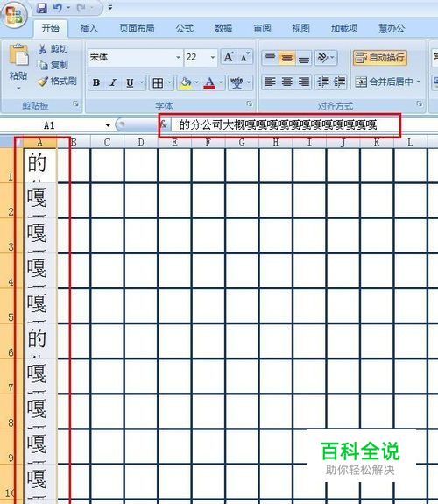This screenshot has height=504, width=438.
Task: Select column F header
Action: pos(208,142)
